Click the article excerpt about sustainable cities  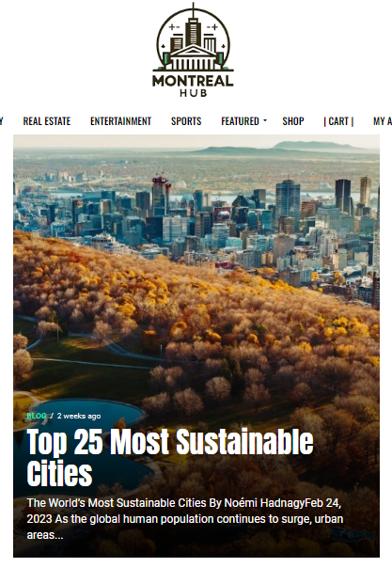184,519
